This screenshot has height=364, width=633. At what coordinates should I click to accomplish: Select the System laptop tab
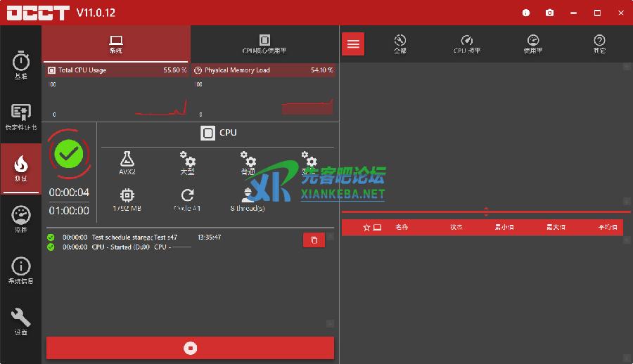tap(116, 44)
